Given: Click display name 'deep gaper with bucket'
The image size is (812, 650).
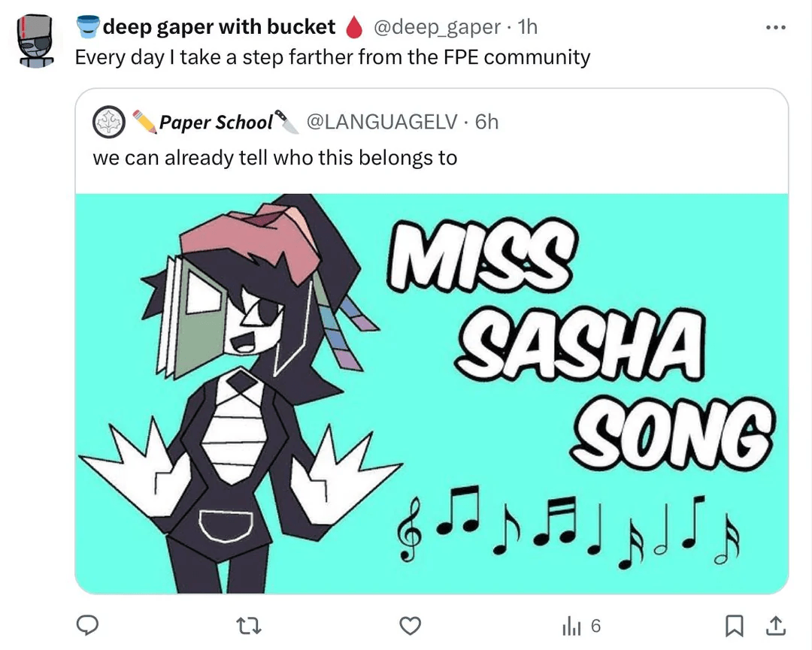Looking at the screenshot, I should tap(220, 28).
